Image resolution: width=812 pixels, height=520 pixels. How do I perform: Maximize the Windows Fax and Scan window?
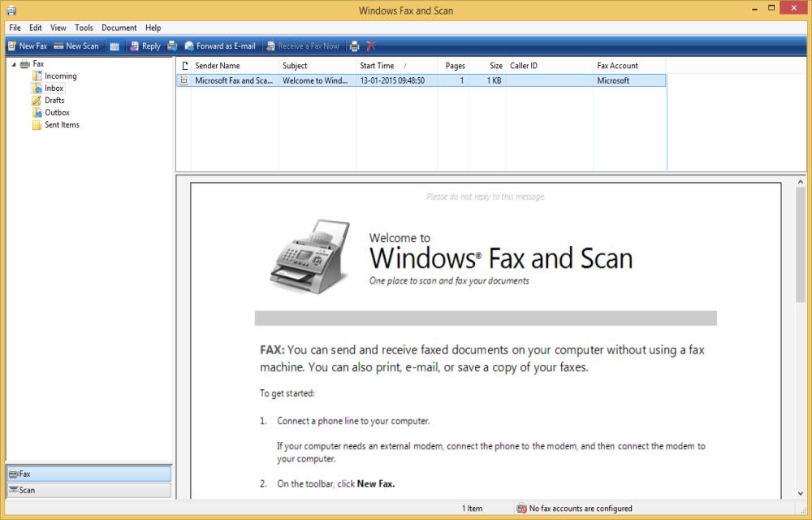pyautogui.click(x=771, y=9)
